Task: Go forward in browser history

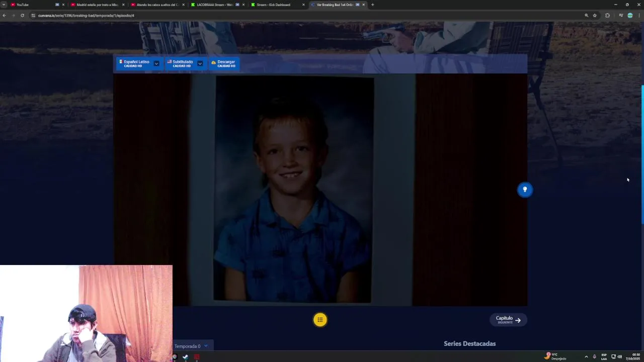Action: 13,16
